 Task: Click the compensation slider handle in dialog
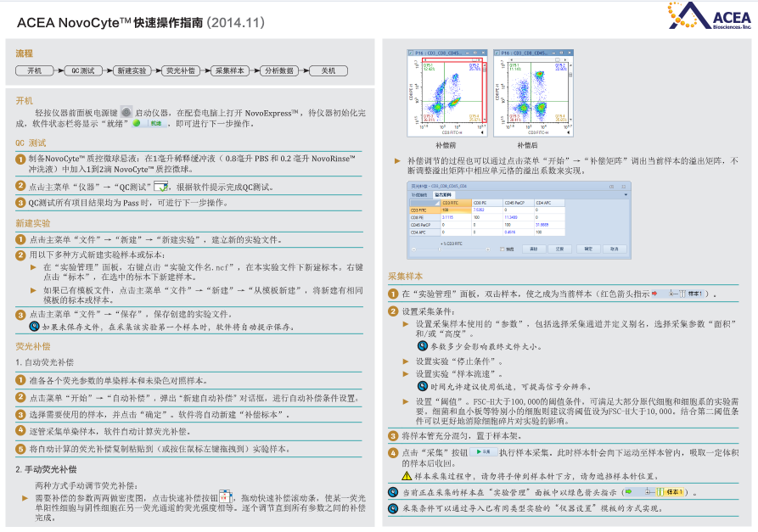coord(440,249)
